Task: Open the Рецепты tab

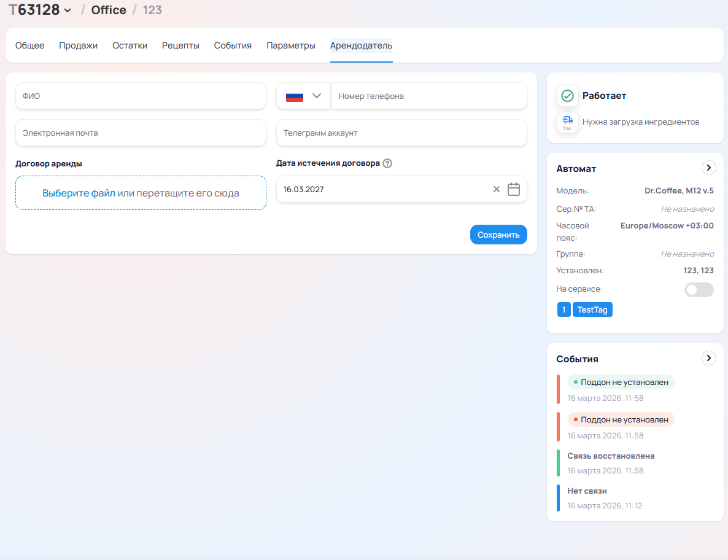Action: pyautogui.click(x=180, y=45)
